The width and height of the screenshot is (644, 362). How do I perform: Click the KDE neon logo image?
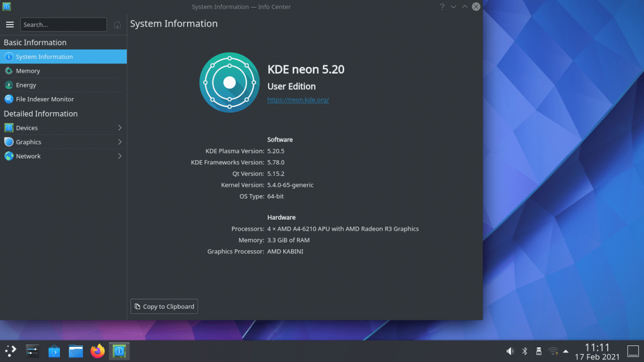click(x=229, y=82)
